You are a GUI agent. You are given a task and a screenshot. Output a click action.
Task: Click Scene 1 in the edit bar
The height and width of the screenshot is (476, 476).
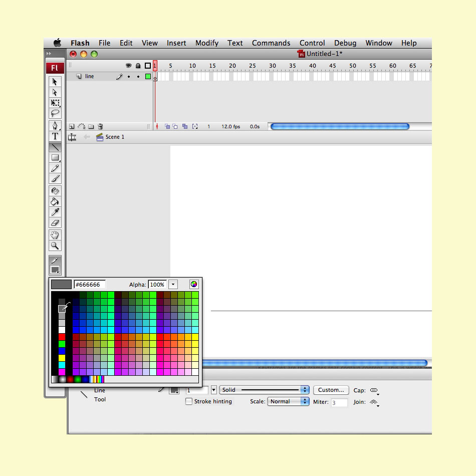coord(114,137)
